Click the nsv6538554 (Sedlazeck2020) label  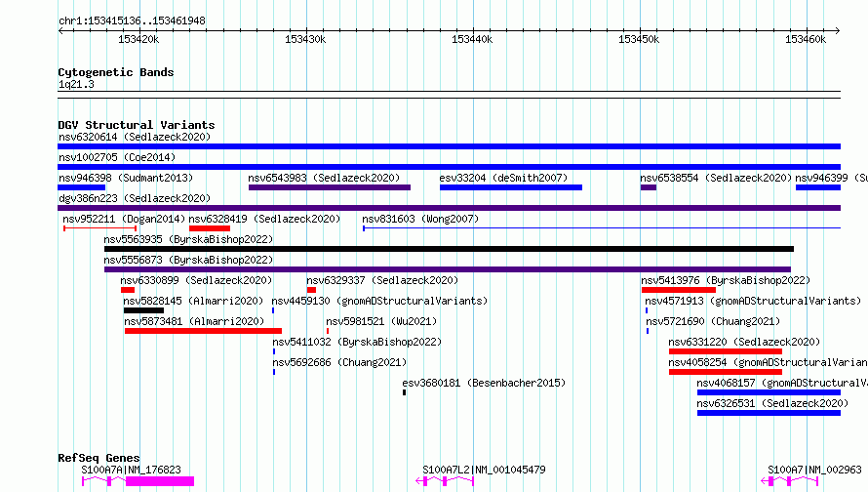click(x=716, y=178)
